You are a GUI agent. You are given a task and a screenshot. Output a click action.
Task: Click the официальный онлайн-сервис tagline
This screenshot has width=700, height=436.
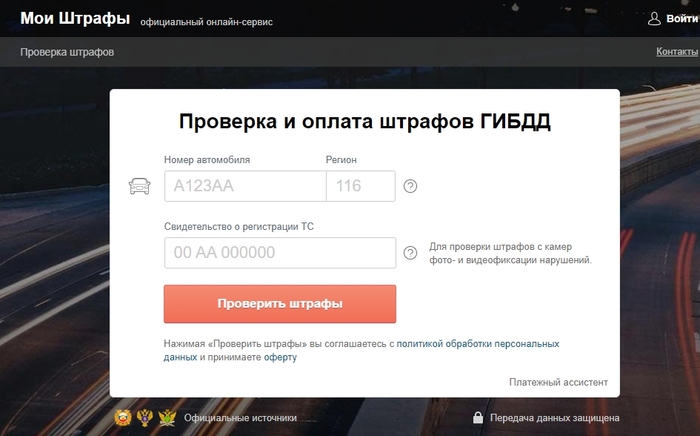pyautogui.click(x=206, y=22)
